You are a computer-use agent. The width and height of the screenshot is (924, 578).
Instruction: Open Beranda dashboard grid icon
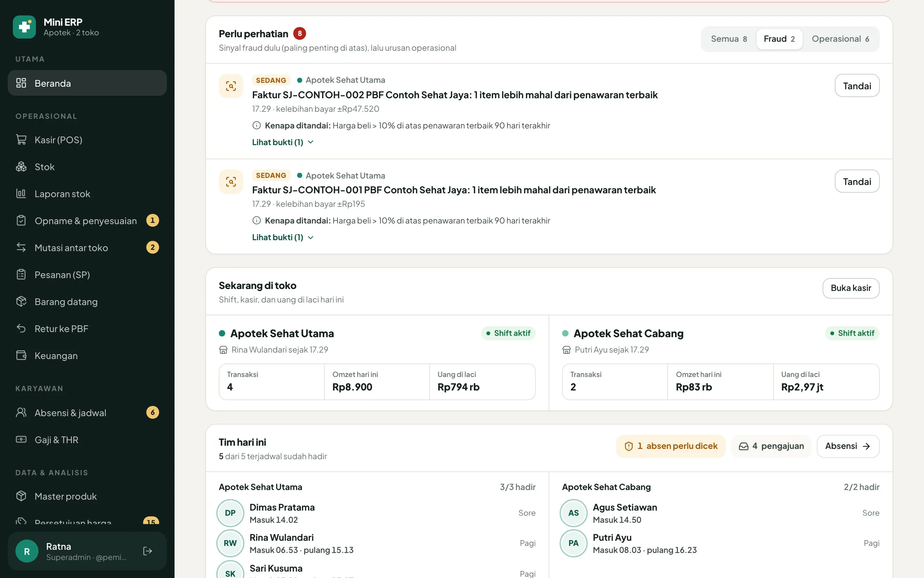(21, 83)
